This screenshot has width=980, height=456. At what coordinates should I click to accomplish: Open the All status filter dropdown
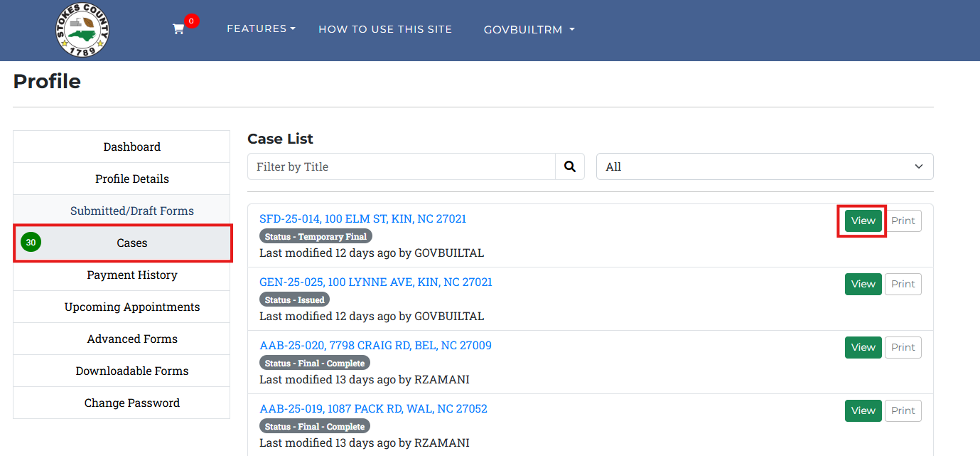(765, 166)
